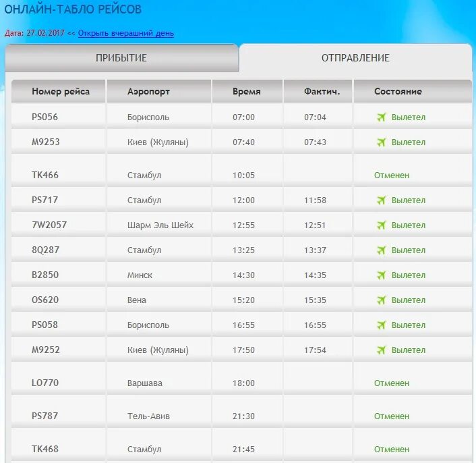Click actual time 13:37
This screenshot has width=476, height=463.
[315, 250]
